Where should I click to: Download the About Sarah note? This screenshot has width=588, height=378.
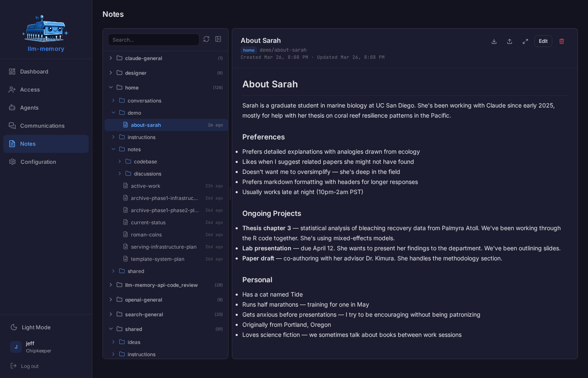pyautogui.click(x=494, y=41)
